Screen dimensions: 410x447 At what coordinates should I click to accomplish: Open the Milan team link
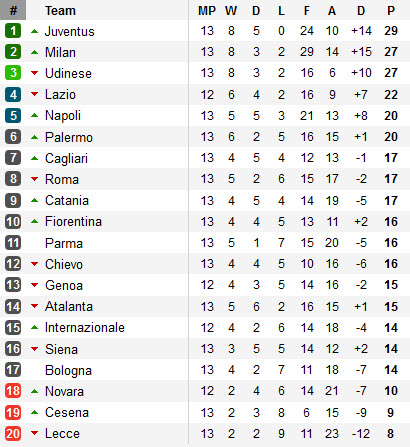point(60,52)
